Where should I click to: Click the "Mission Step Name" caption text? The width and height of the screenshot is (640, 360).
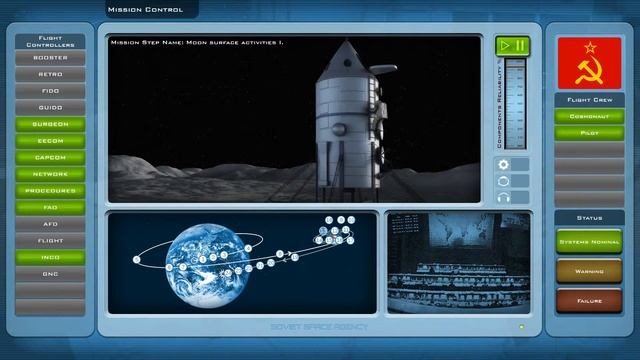click(197, 42)
